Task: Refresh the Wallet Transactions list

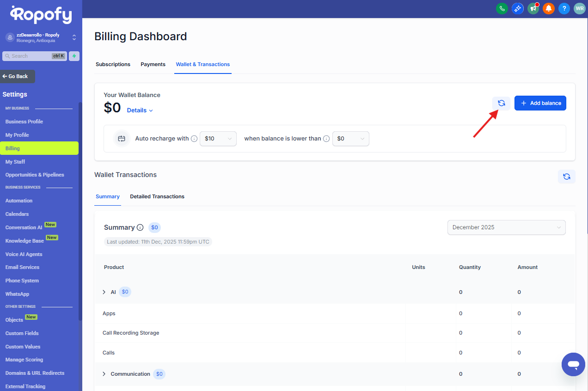Action: 566,176
